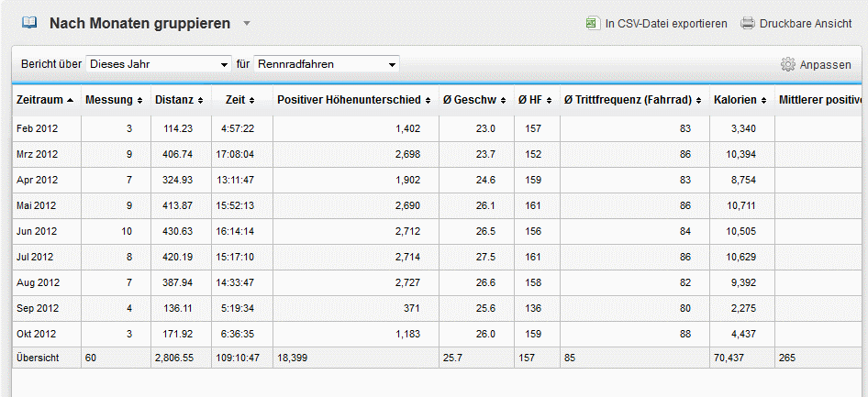Click the gear icon next to Anpassen
Screen dimensions: 868x397
tap(787, 65)
